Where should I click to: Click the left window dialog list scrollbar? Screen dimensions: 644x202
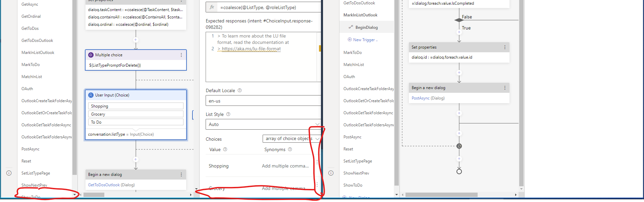[x=74, y=87]
